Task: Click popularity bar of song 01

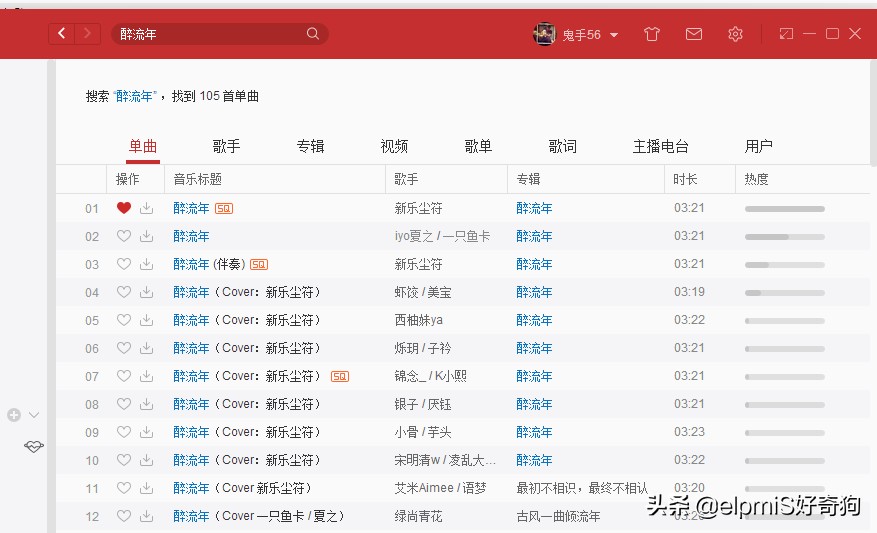Action: tap(785, 209)
